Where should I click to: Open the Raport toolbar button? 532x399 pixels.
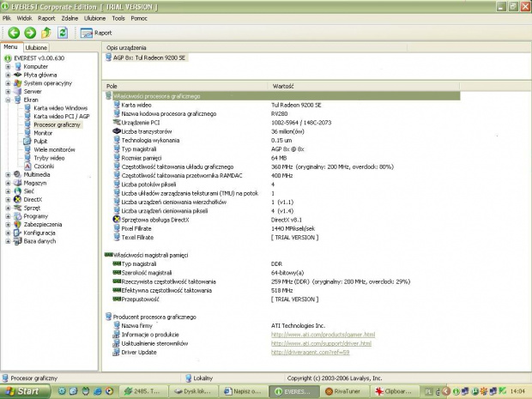pyautogui.click(x=96, y=33)
